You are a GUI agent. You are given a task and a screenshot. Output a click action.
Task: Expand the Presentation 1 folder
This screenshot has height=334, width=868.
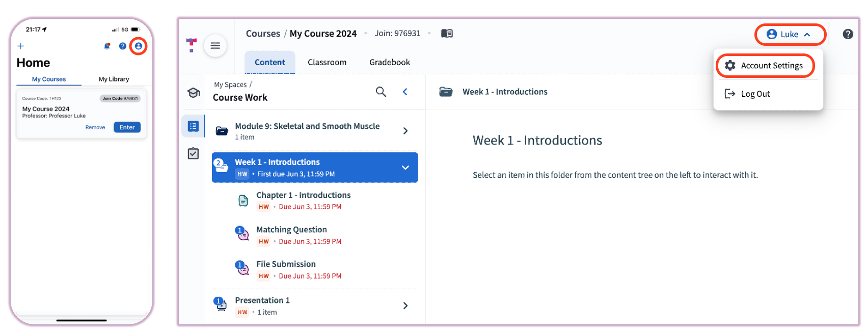(405, 305)
